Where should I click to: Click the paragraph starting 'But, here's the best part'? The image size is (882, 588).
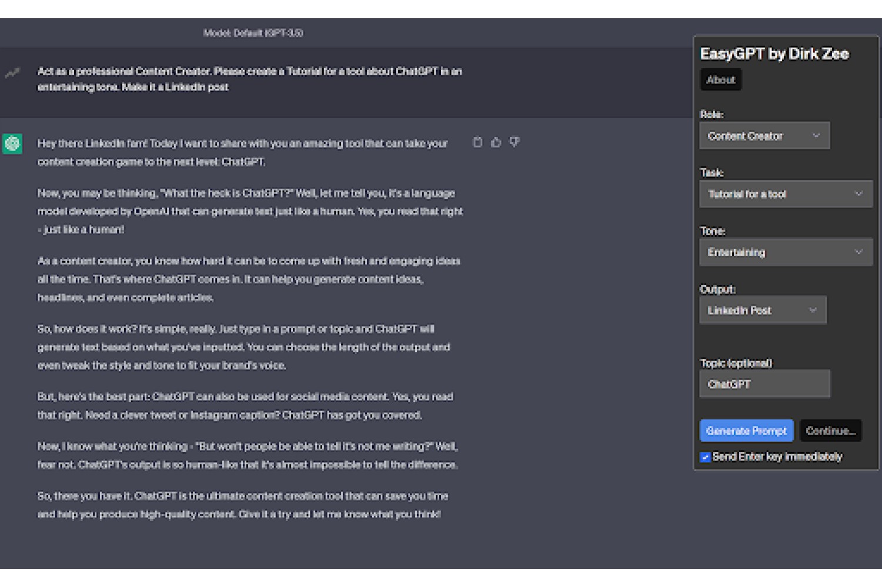(245, 406)
